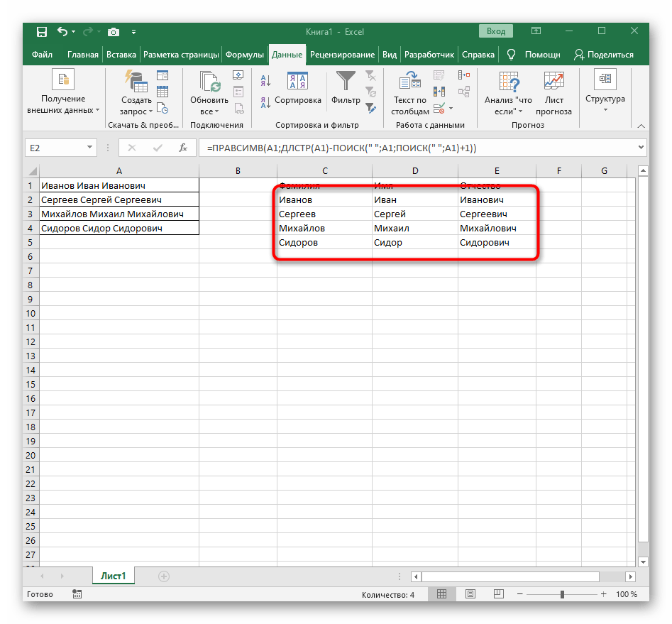
Task: Switch to Главная tab
Action: (83, 55)
